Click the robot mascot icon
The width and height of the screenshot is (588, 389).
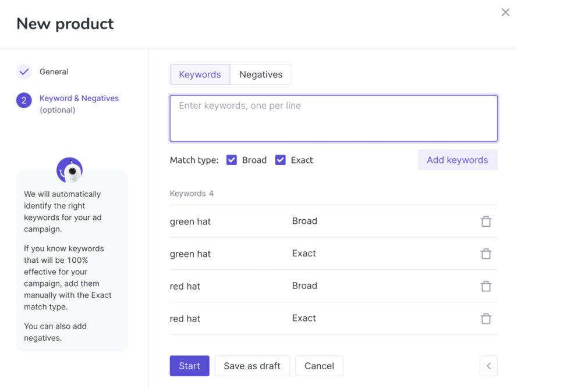[70, 170]
